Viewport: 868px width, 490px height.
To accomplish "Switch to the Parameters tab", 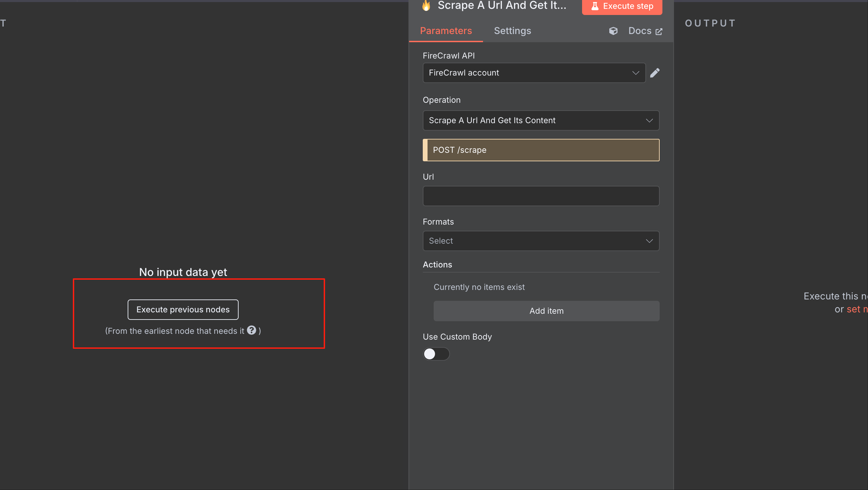I will click(x=446, y=31).
